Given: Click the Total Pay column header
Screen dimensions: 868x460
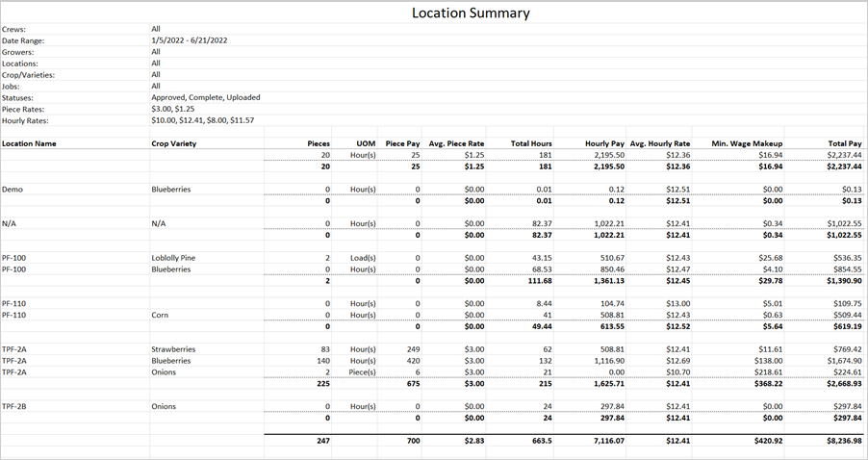Looking at the screenshot, I should click(845, 143).
